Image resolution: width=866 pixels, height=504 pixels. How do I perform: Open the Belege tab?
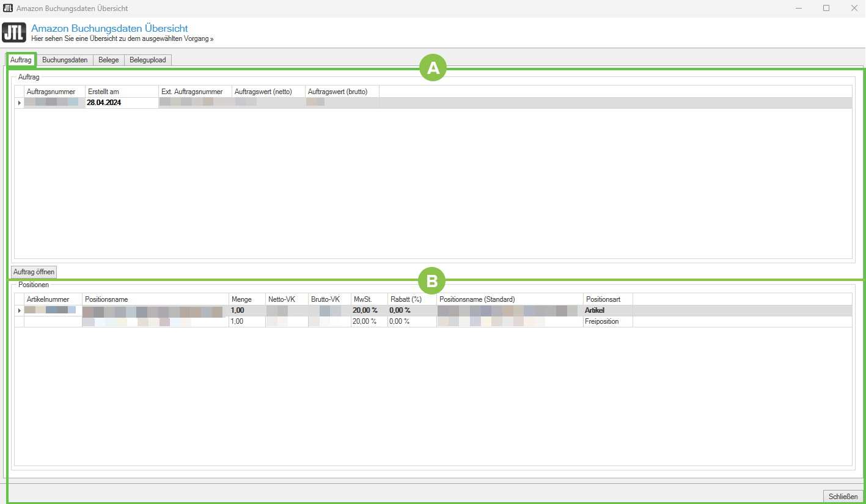point(109,60)
